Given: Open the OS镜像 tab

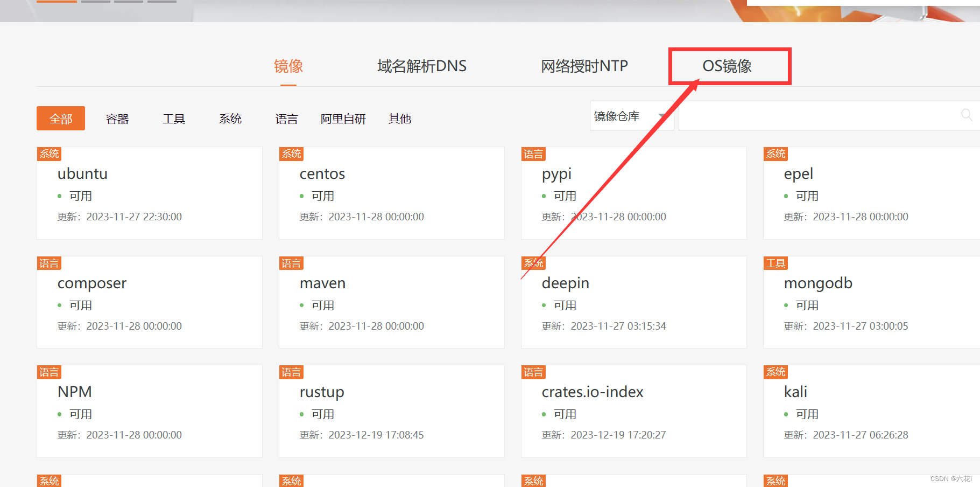Looking at the screenshot, I should [727, 66].
